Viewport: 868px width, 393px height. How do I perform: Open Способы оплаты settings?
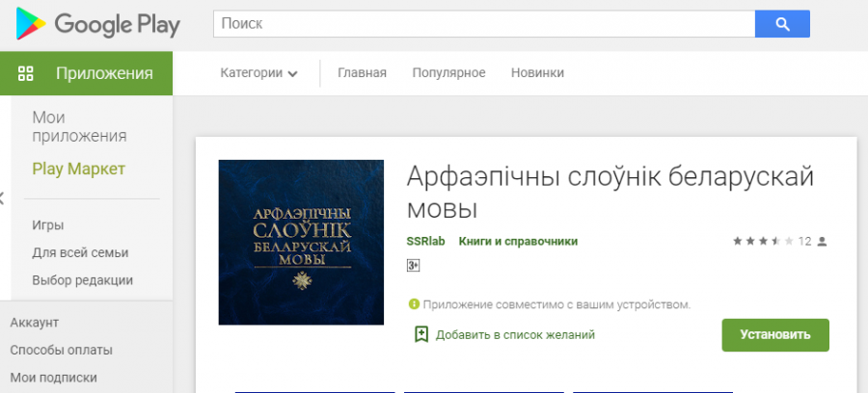62,350
